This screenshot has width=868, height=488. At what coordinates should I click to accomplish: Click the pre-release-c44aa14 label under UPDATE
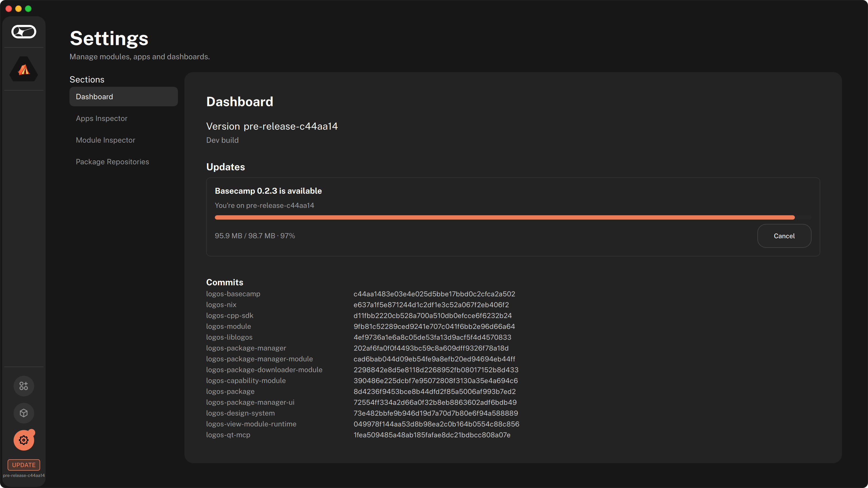click(x=24, y=476)
